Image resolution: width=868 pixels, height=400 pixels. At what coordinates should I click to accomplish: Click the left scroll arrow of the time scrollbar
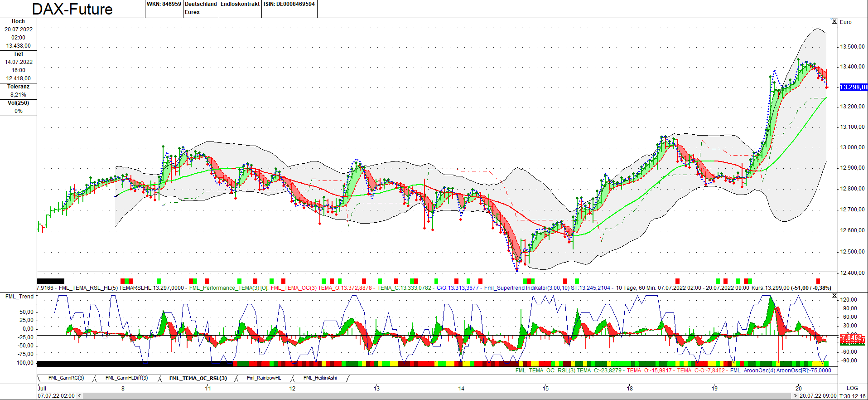pos(80,396)
